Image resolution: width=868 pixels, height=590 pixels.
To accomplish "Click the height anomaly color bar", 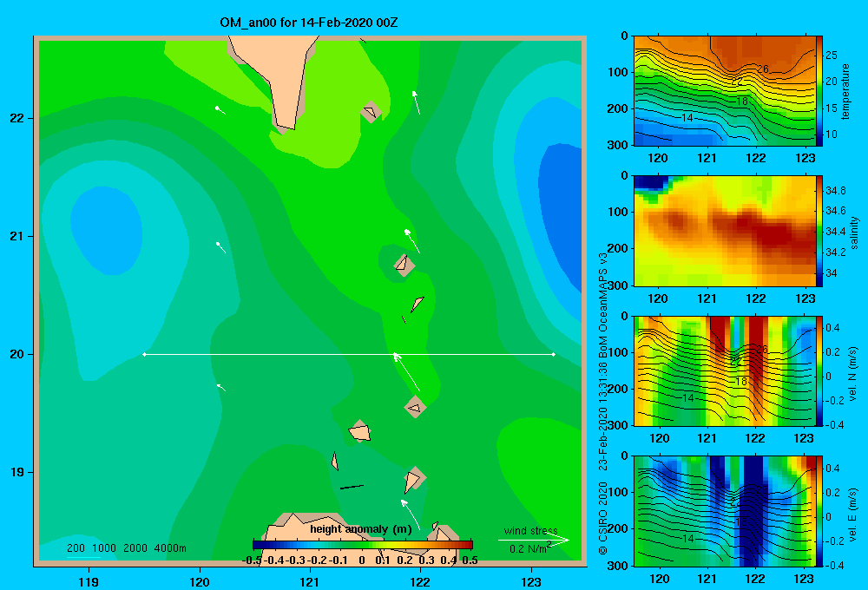I will [x=363, y=545].
